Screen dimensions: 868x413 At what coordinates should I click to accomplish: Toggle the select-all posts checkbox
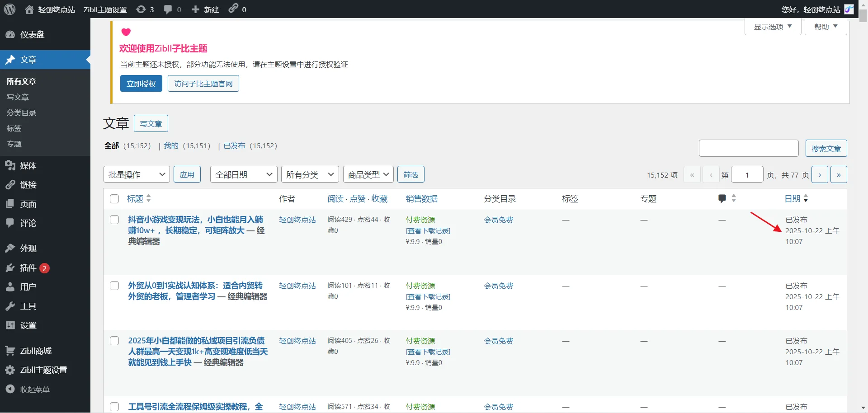(114, 199)
